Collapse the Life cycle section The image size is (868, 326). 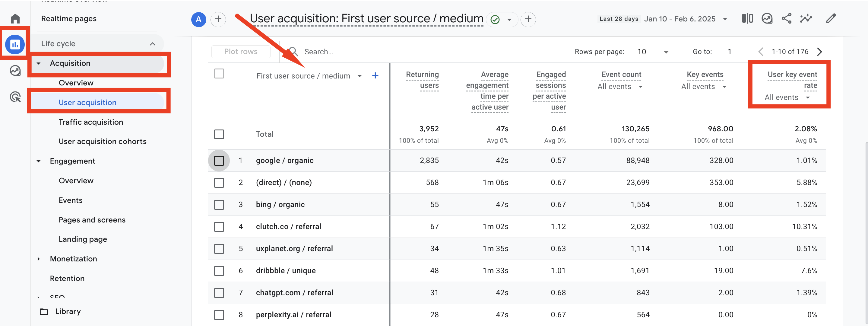click(x=152, y=44)
